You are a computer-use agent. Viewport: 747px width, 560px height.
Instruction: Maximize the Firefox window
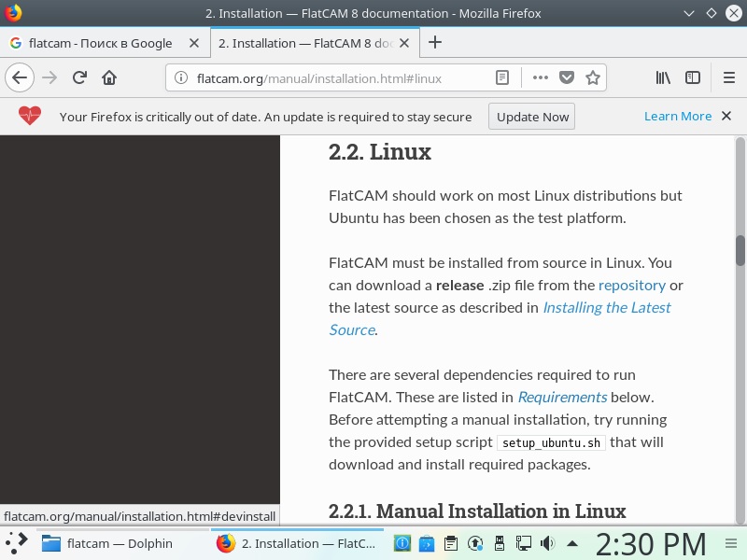[712, 13]
